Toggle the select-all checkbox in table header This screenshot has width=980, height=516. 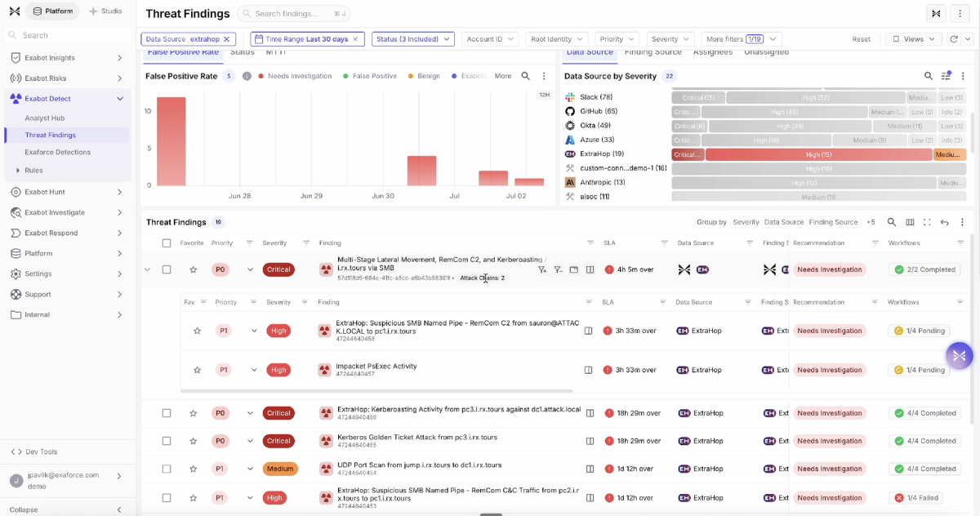pyautogui.click(x=167, y=243)
